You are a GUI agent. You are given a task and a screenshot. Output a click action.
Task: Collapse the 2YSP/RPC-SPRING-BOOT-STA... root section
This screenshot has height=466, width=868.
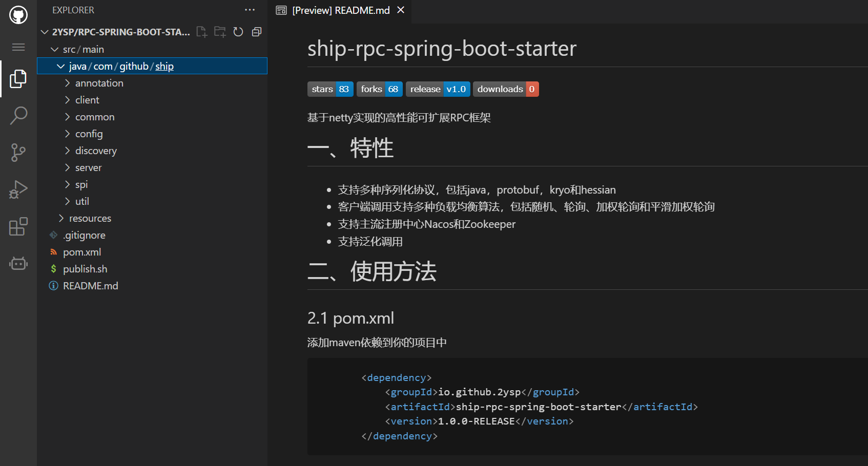pos(45,32)
